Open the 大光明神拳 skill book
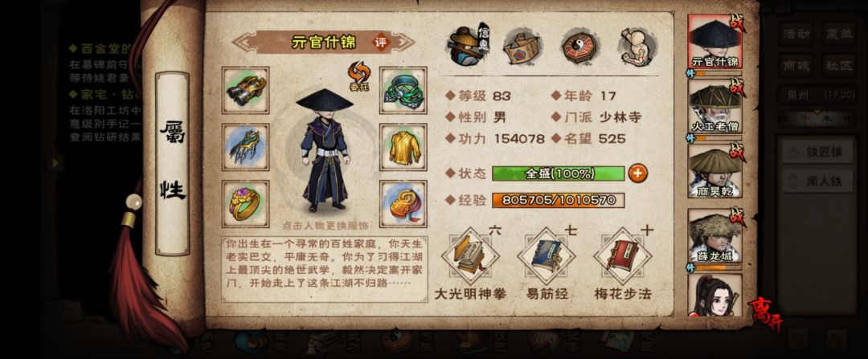 click(470, 256)
